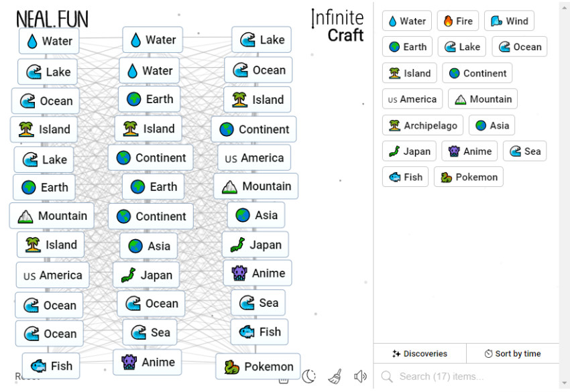This screenshot has height=392, width=570.
Task: Select the Fish element in the sidebar
Action: (405, 177)
